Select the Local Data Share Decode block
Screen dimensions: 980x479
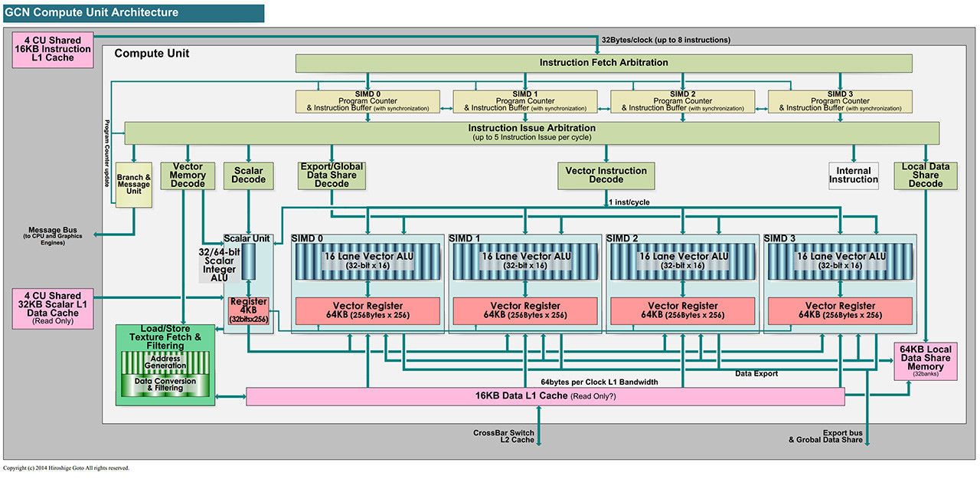925,176
